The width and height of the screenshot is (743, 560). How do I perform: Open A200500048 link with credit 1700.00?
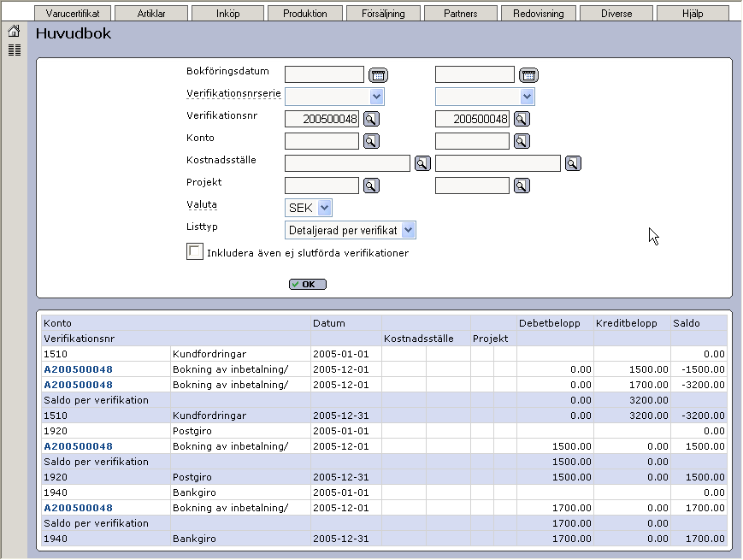78,385
